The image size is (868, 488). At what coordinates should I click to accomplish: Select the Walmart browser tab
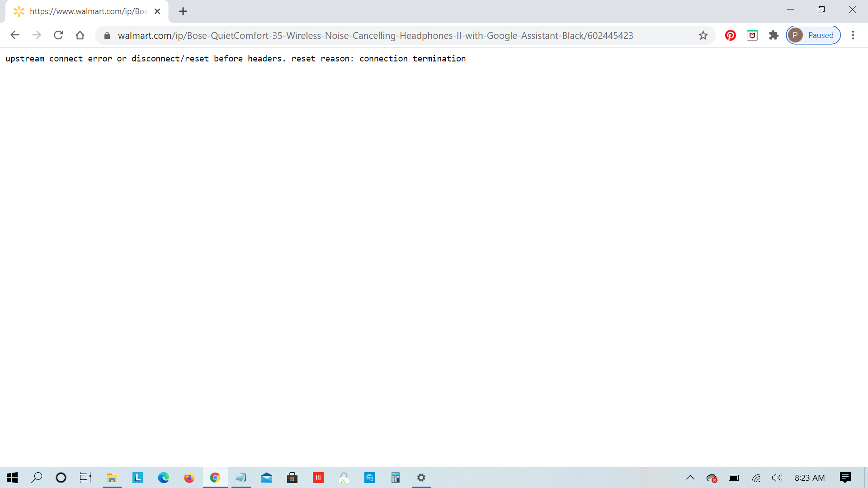point(86,11)
